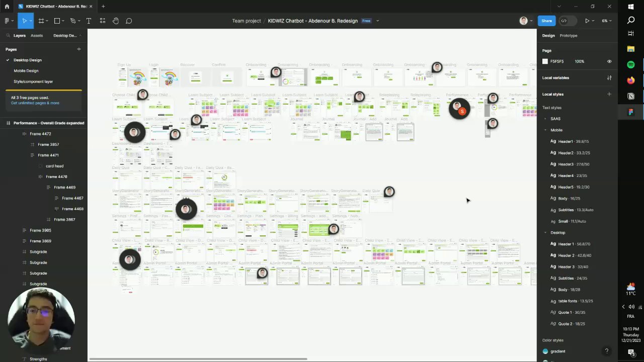Image resolution: width=644 pixels, height=362 pixels.
Task: Collapse the Desktop De... pages dropdown
Action: 66,35
